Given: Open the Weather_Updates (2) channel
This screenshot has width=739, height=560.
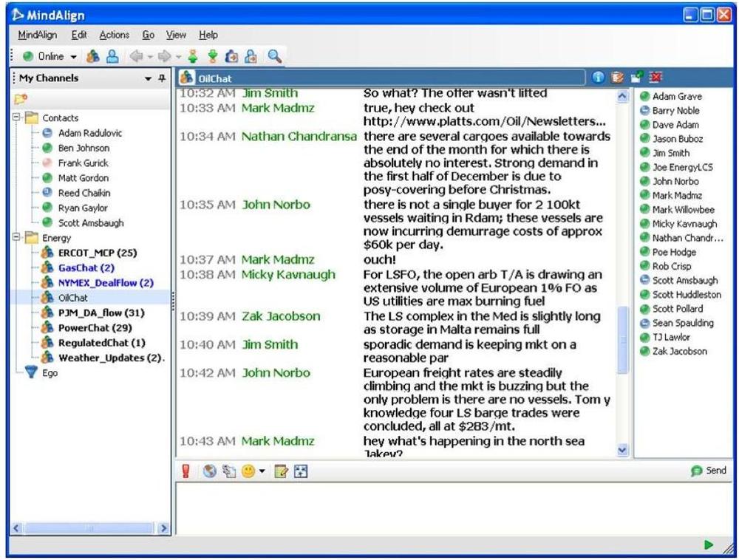Looking at the screenshot, I should [111, 358].
